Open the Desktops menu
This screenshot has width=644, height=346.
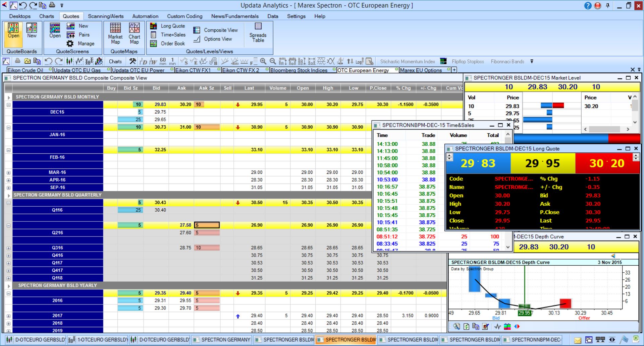(x=20, y=16)
